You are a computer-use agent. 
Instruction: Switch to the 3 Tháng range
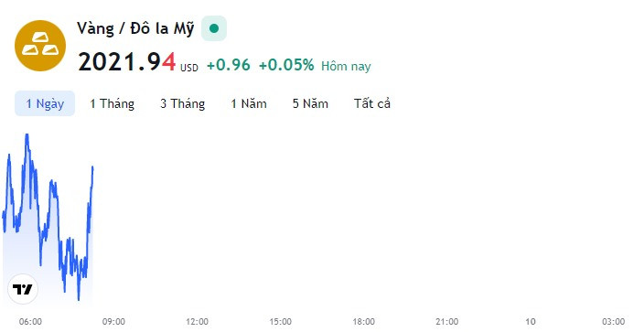182,103
